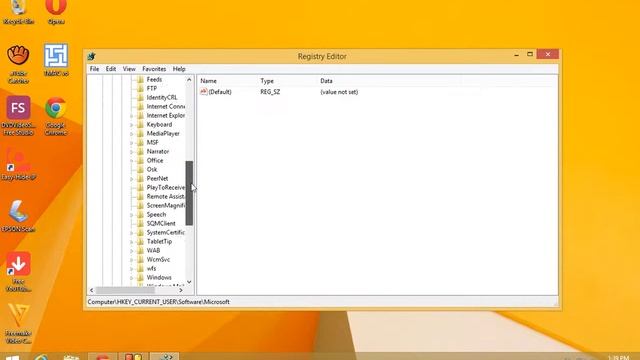Open the Help menu
This screenshot has height=360, width=640.
tap(179, 69)
